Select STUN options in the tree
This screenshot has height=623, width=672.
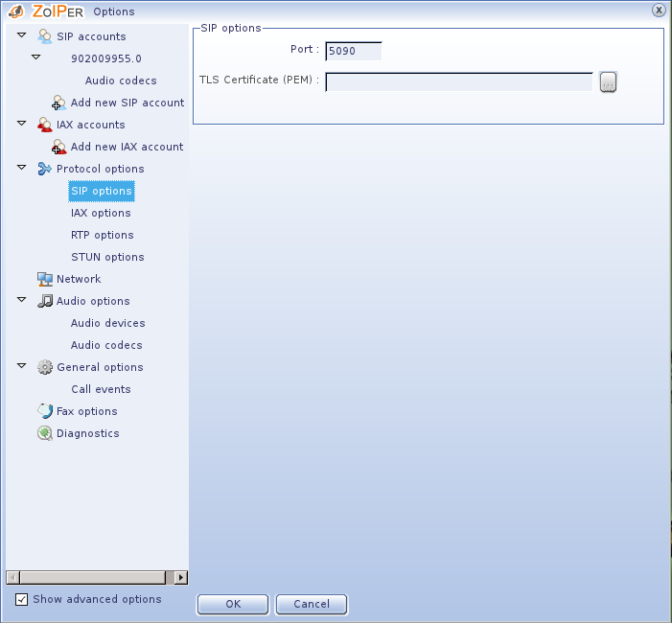[x=107, y=257]
